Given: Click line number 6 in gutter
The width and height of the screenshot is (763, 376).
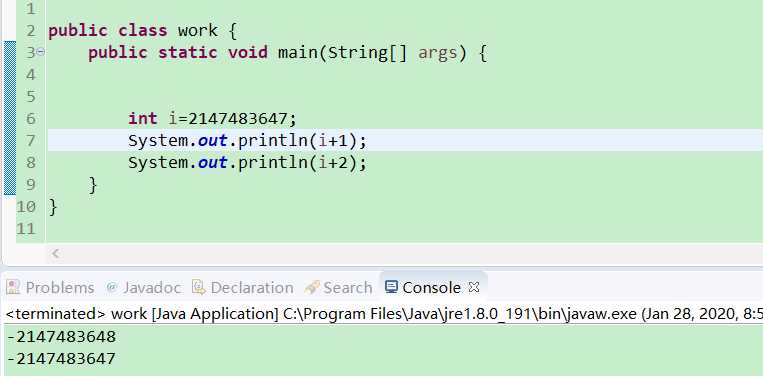Looking at the screenshot, I should (x=31, y=118).
